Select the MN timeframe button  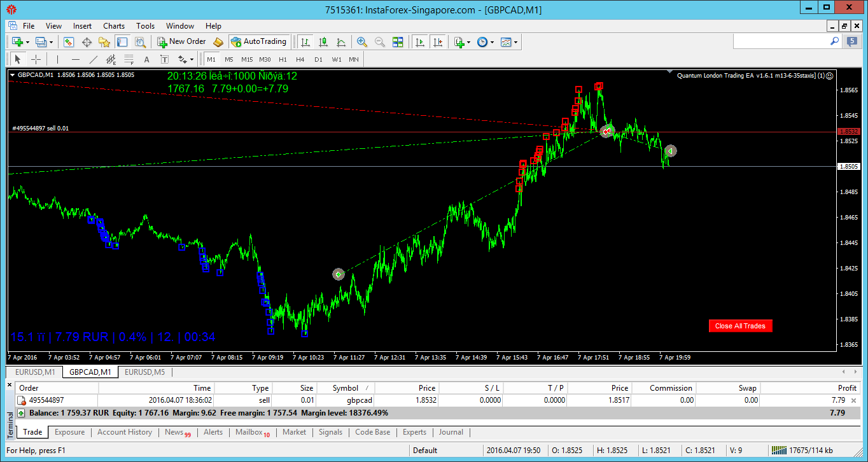[x=354, y=59]
